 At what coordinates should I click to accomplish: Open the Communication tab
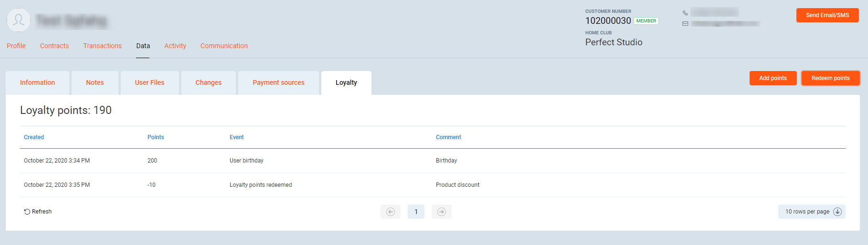pos(224,46)
